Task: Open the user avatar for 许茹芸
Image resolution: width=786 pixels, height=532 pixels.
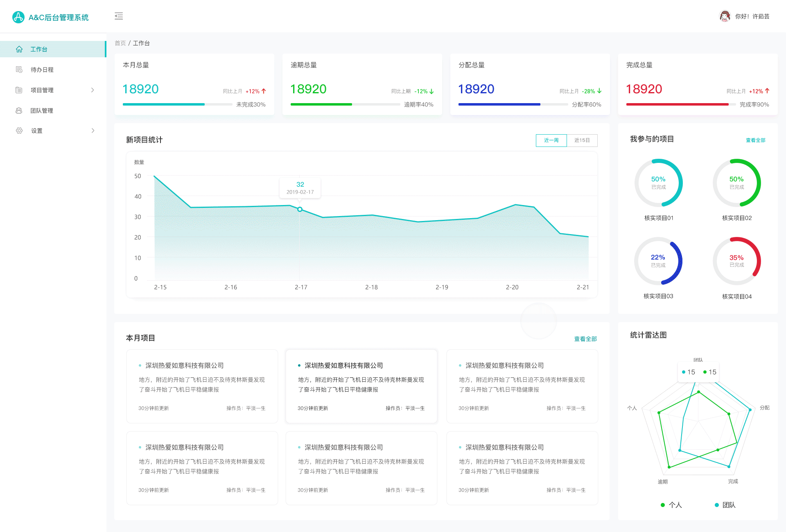Action: pyautogui.click(x=725, y=16)
